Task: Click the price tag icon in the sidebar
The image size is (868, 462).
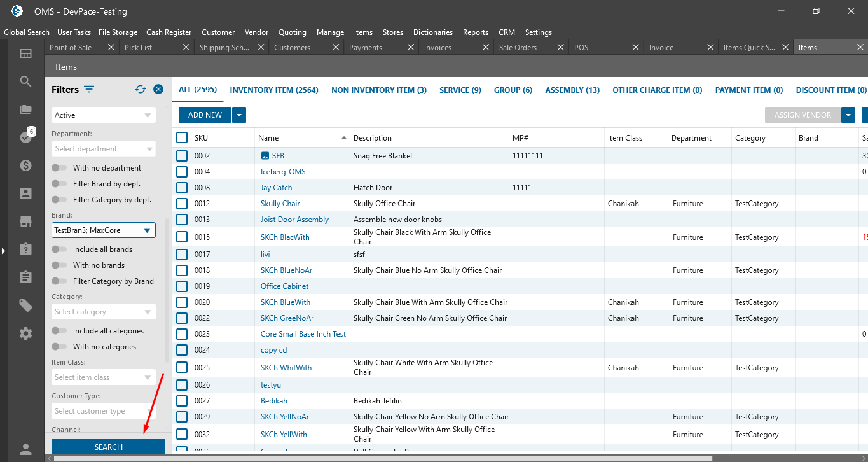Action: (25, 305)
